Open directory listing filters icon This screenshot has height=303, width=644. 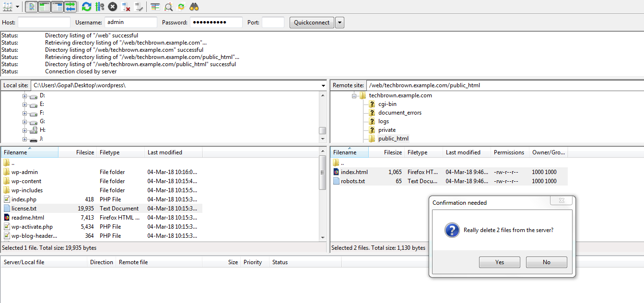pyautogui.click(x=155, y=7)
